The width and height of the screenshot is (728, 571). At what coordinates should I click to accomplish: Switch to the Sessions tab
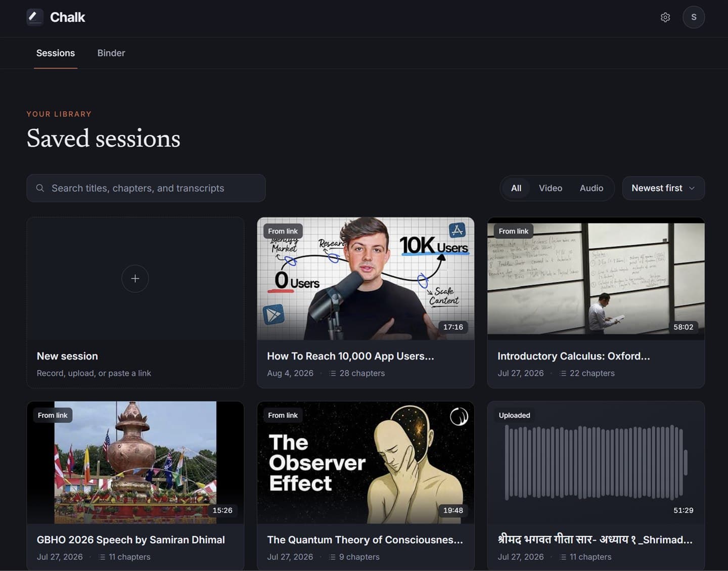pos(56,53)
